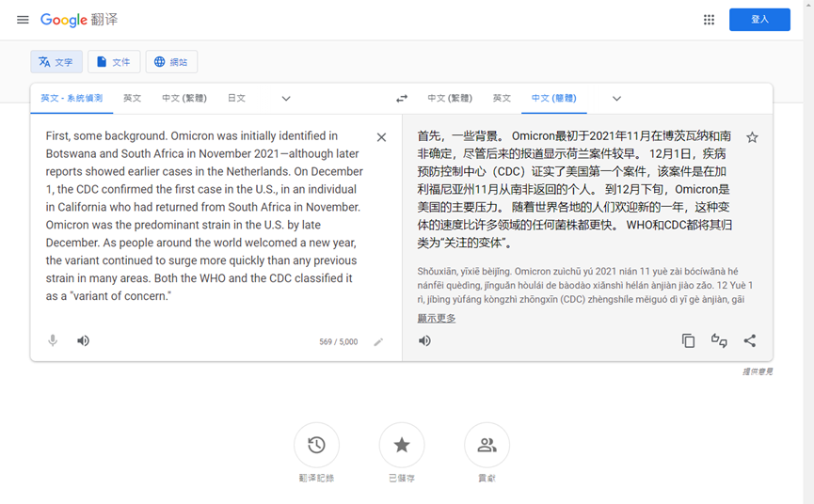Choose 中文 (繁體) as source language
The height and width of the screenshot is (504, 814).
184,98
